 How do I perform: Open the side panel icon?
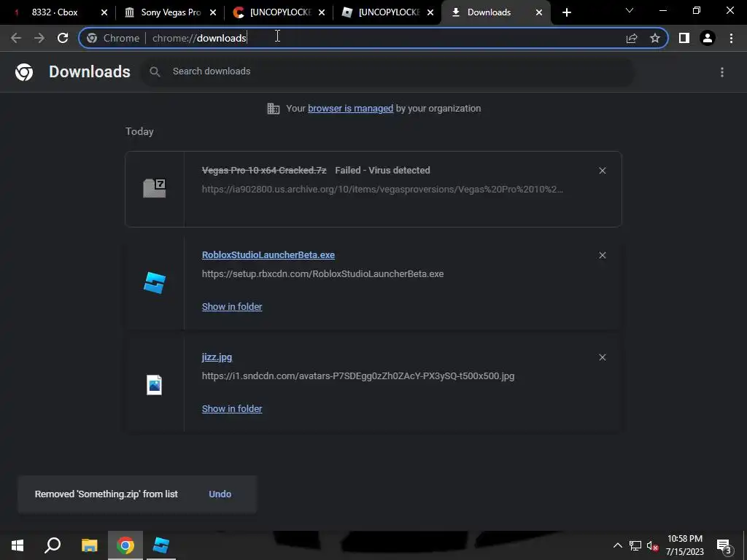coord(684,38)
